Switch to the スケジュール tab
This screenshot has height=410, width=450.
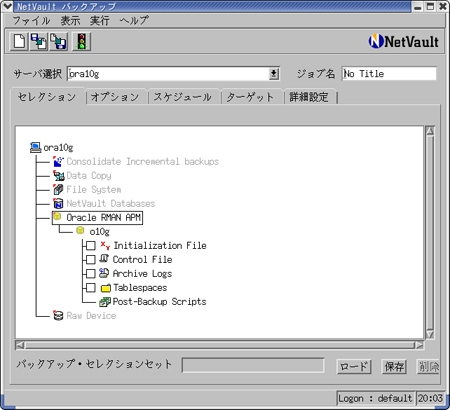coord(183,97)
